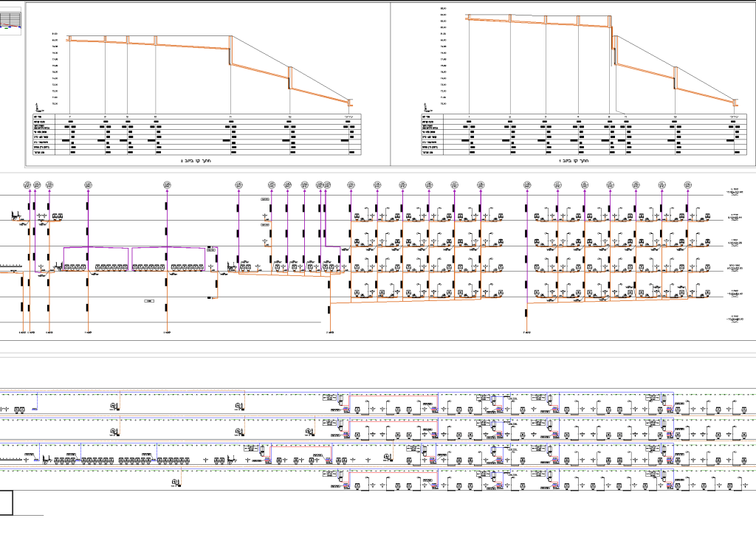The image size is (756, 546).
Task: Open the small drawing thumbnail preview
Action: point(10,21)
